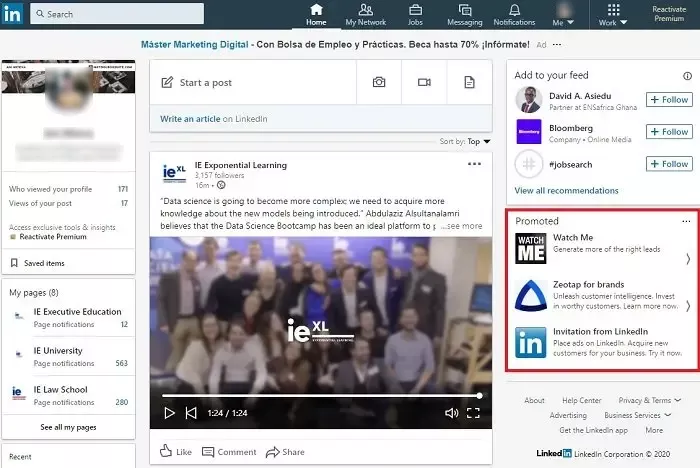Expand Business Services footer dropdown
The image size is (700, 468).
click(637, 415)
